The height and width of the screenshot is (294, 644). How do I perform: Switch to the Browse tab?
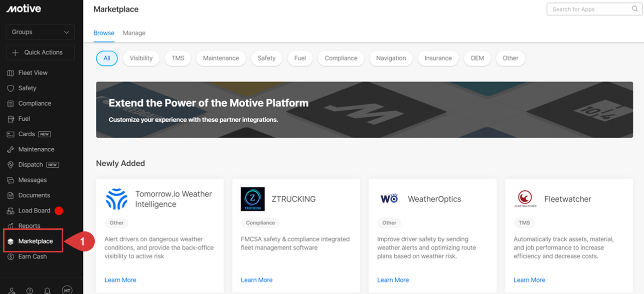[104, 33]
